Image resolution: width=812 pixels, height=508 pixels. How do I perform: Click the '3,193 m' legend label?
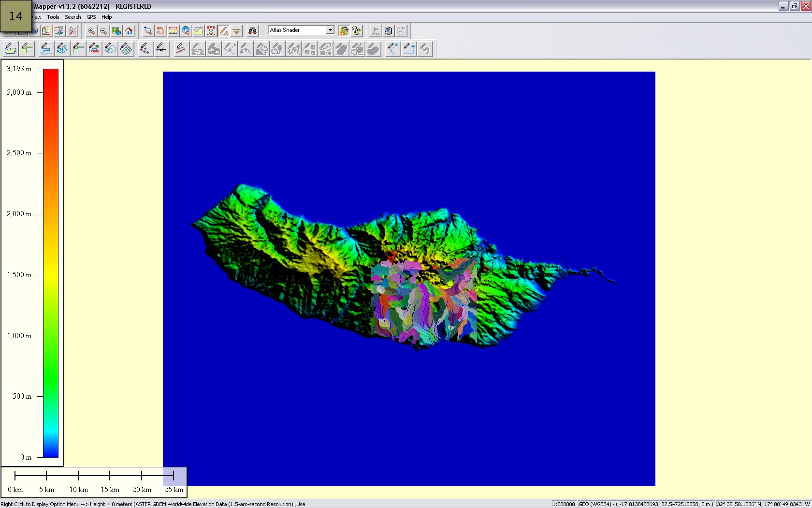pos(19,69)
